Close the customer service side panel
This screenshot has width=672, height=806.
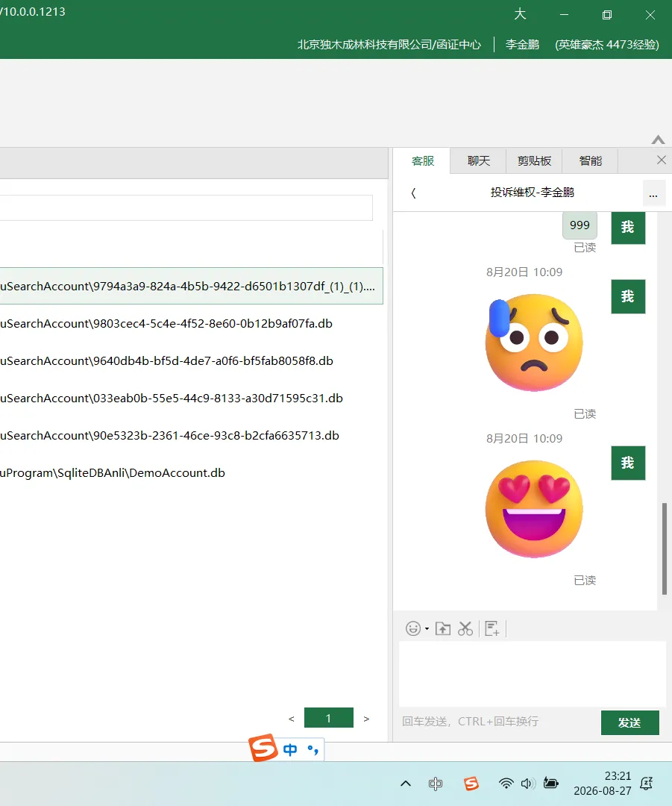(662, 160)
